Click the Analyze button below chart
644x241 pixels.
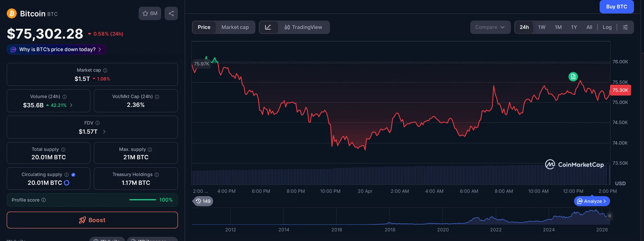tap(592, 201)
